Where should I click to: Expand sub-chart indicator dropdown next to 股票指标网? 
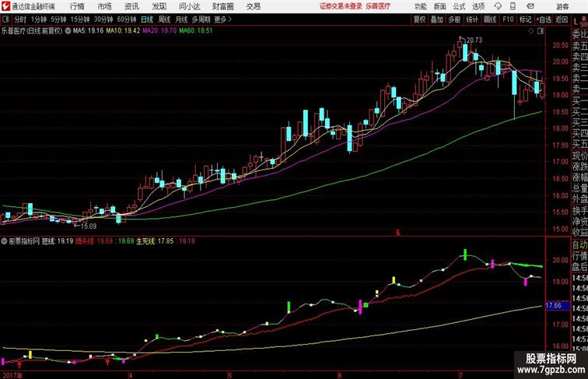(4, 241)
